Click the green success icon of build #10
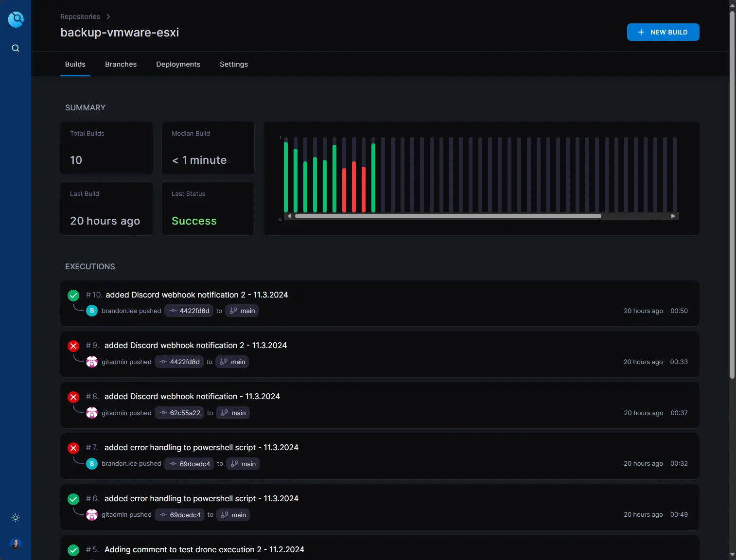The height and width of the screenshot is (560, 736). click(73, 295)
